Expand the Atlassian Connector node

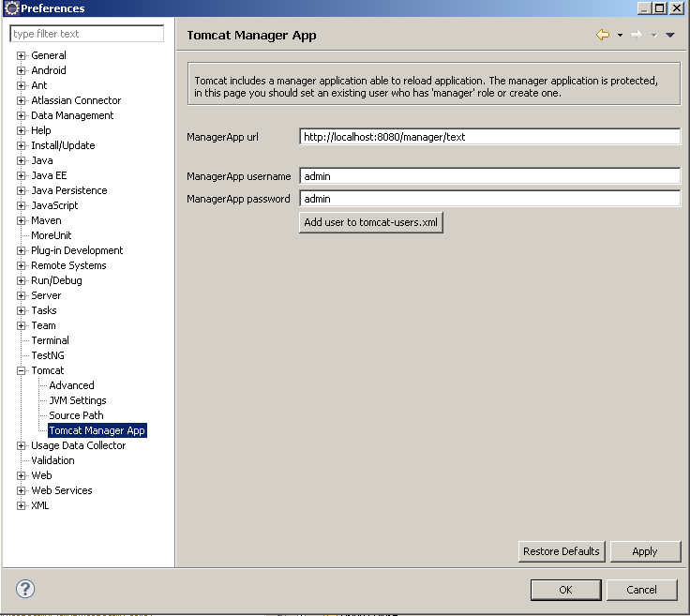click(x=21, y=100)
